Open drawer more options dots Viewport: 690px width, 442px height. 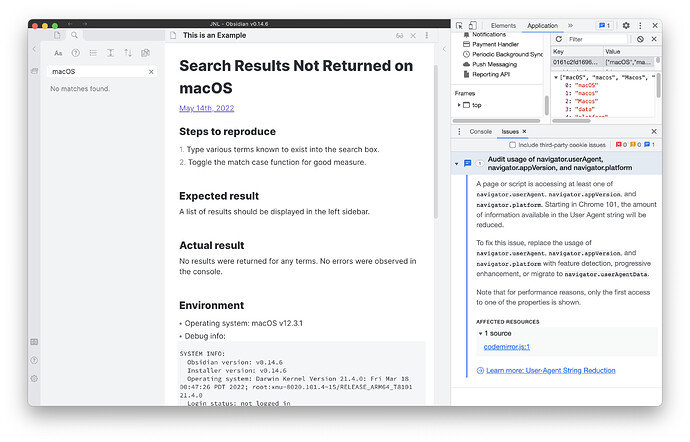pos(459,132)
